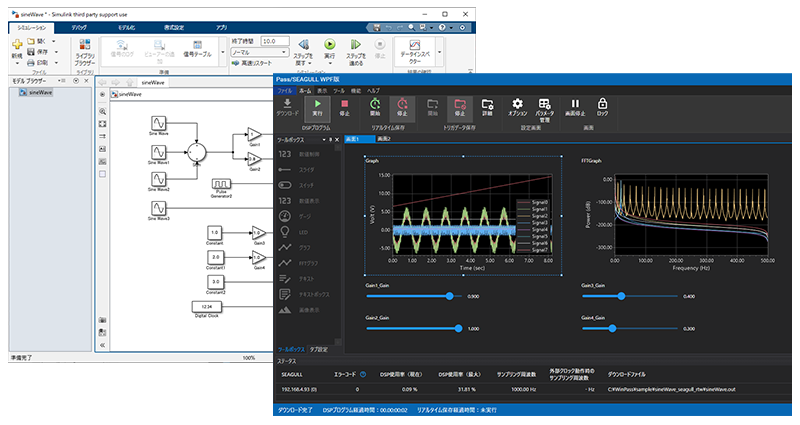The height and width of the screenshot is (425, 800).
Task: Switch to tab settings panel in SEAGULL
Action: pyautogui.click(x=318, y=349)
